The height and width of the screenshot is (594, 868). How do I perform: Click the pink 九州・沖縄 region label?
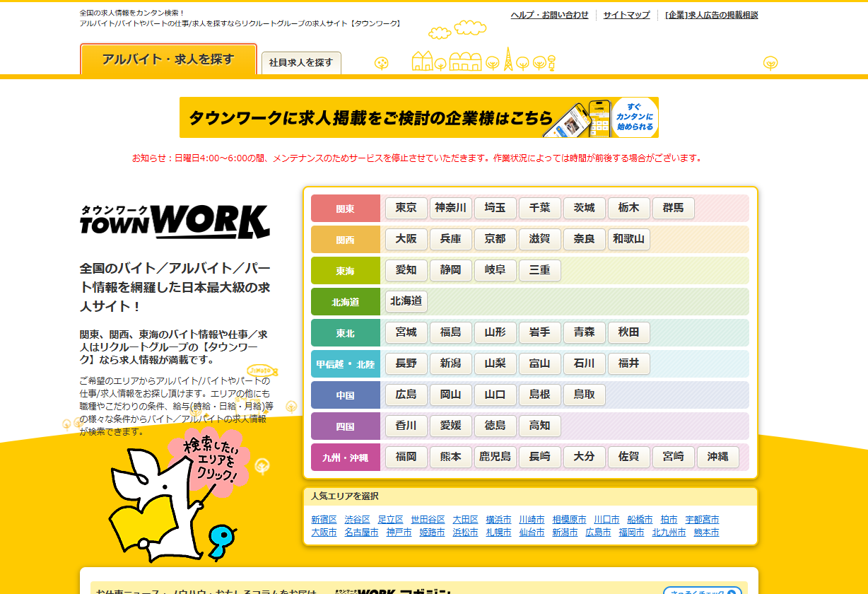pos(346,458)
